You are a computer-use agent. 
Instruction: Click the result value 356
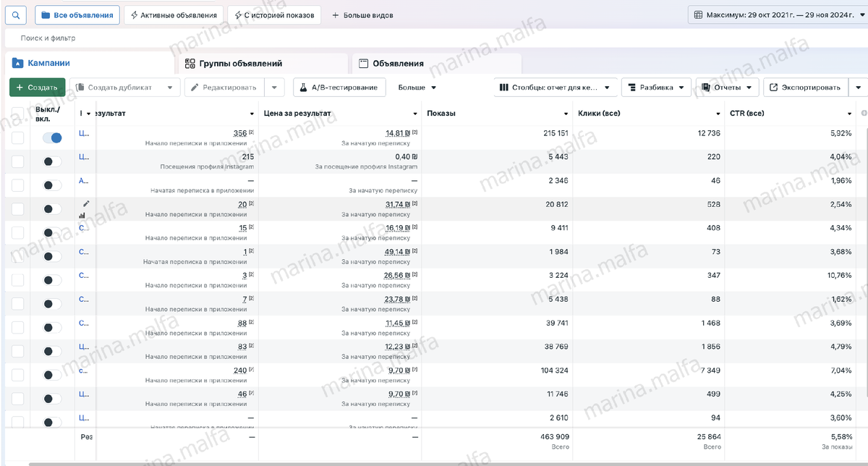[x=240, y=133]
